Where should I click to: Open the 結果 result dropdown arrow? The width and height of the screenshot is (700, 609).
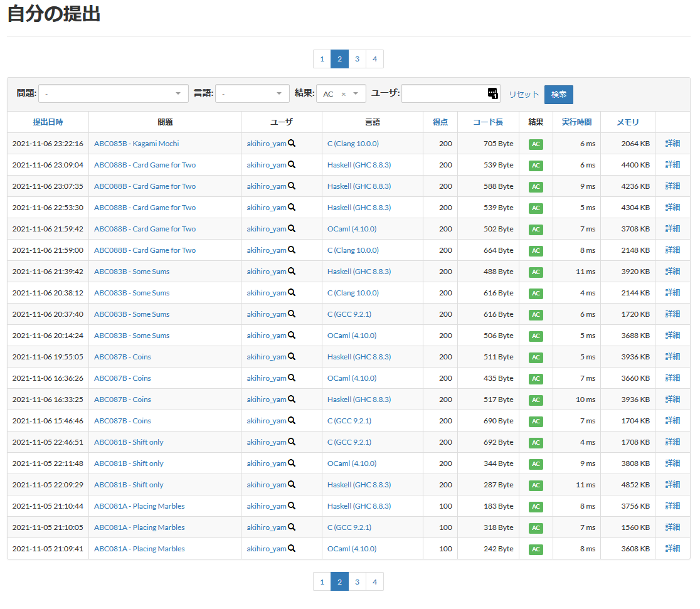[x=356, y=94]
